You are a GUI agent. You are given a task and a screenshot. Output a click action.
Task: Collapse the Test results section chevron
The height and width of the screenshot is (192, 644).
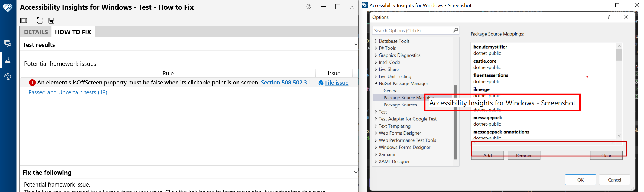(356, 44)
